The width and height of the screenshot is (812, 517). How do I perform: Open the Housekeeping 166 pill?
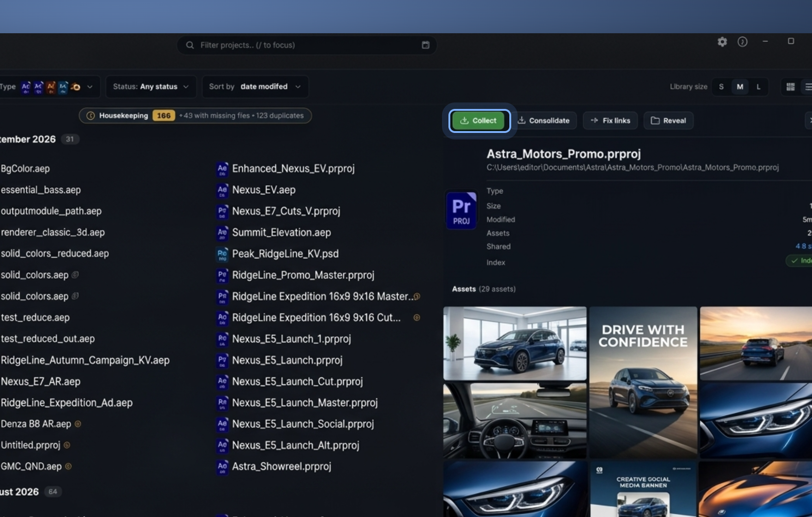[195, 115]
